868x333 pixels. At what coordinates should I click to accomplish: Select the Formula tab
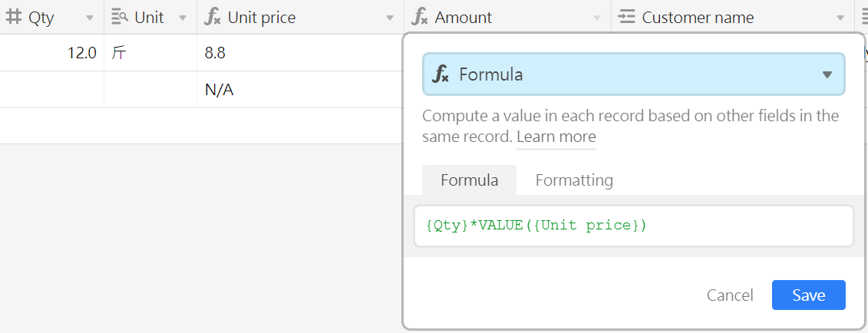point(470,180)
